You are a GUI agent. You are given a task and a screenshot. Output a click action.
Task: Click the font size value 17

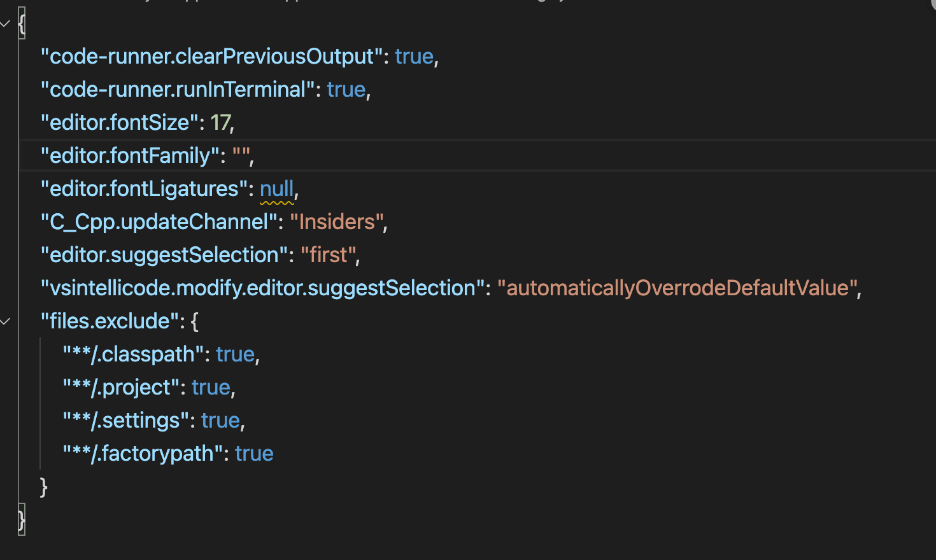coord(220,122)
